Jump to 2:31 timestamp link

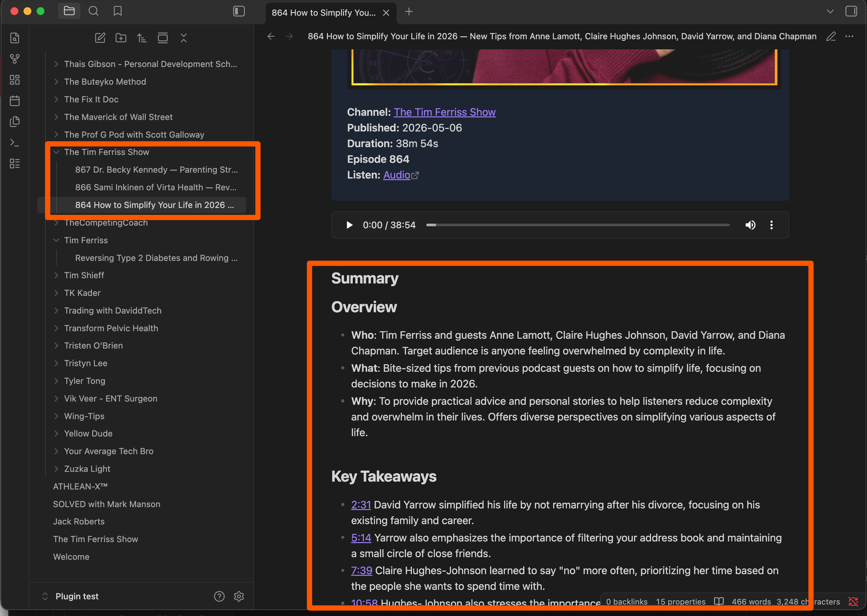pyautogui.click(x=361, y=505)
